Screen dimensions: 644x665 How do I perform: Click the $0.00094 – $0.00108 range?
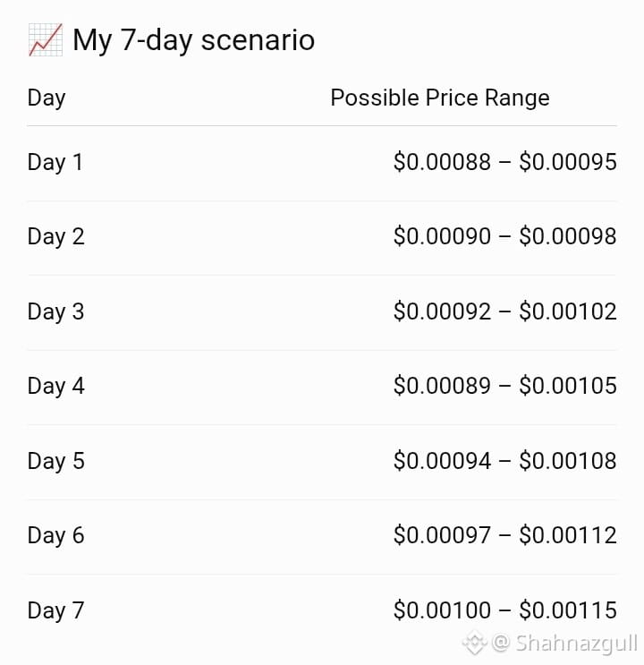click(505, 461)
